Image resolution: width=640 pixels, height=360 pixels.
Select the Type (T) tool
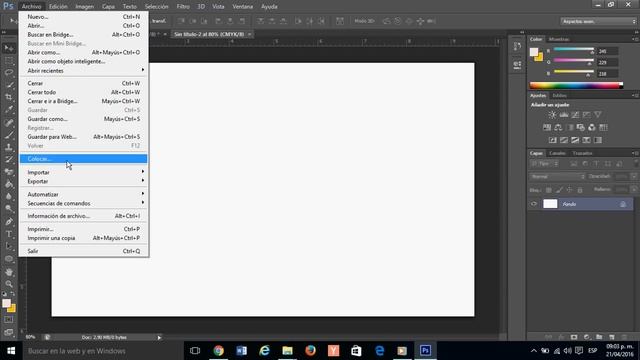click(9, 234)
